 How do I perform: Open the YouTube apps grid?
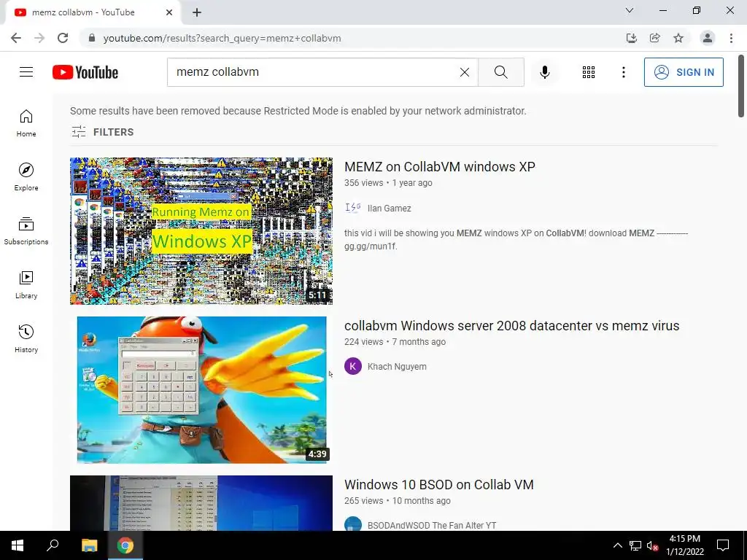pyautogui.click(x=589, y=72)
